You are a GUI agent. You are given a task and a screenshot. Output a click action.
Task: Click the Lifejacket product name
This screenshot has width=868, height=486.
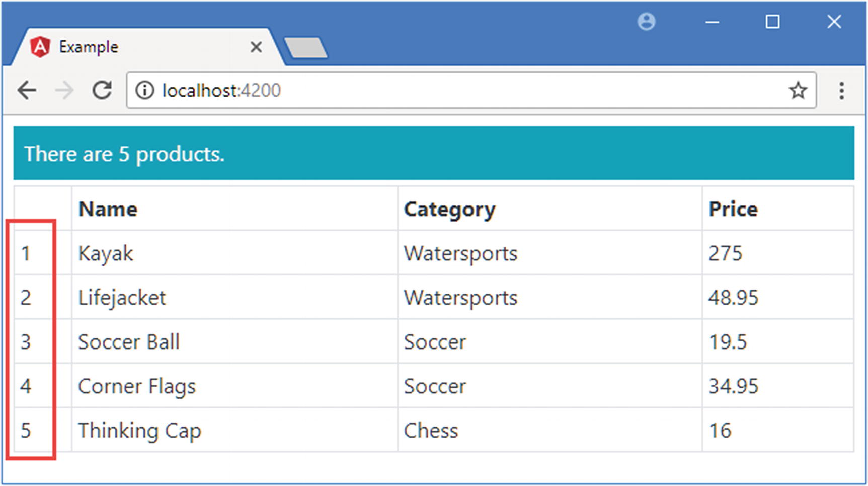122,298
